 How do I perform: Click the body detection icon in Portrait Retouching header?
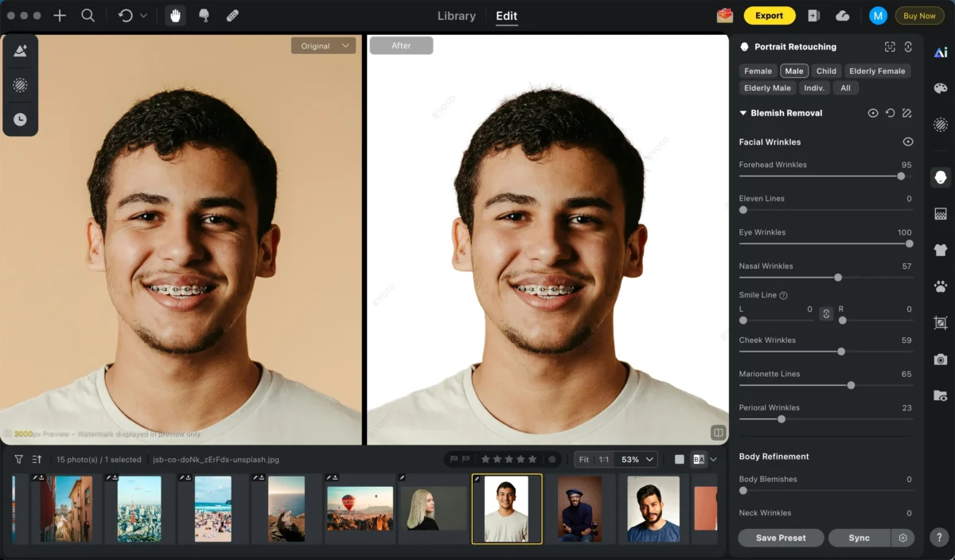click(x=908, y=47)
